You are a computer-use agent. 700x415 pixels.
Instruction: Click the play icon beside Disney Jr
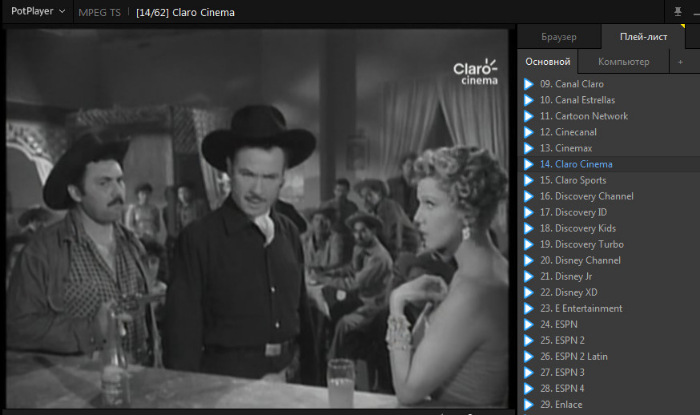(x=529, y=277)
